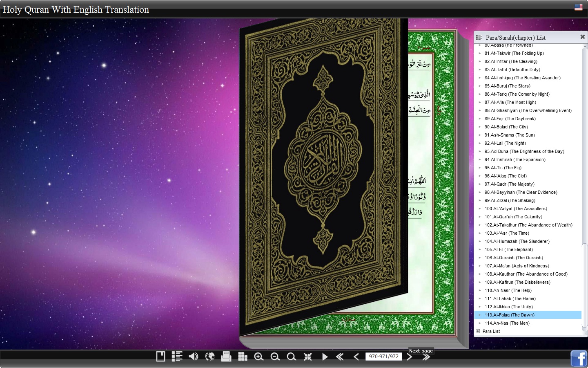Screen dimensions: 588x368
Task: Open 102.At-Takathur (The Abundance of Wealth)
Action: point(528,225)
